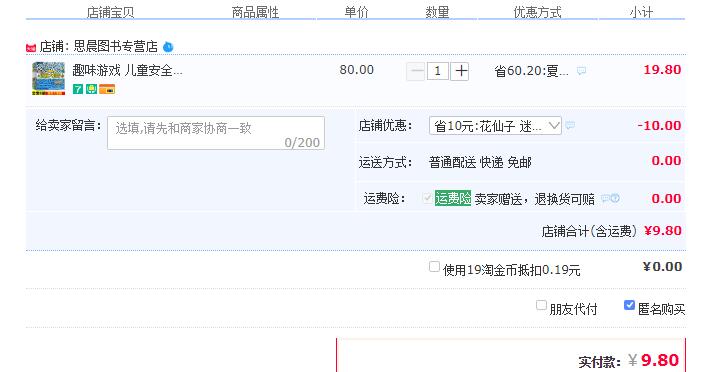Toggle the 运费险 checkbox

tap(428, 198)
